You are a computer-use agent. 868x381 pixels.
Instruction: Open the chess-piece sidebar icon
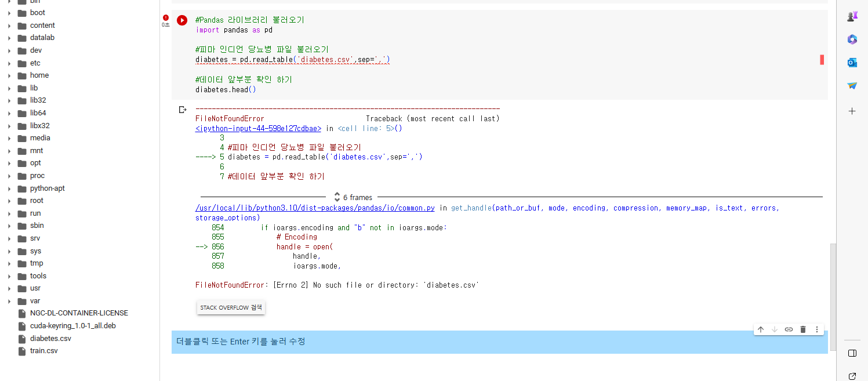852,17
